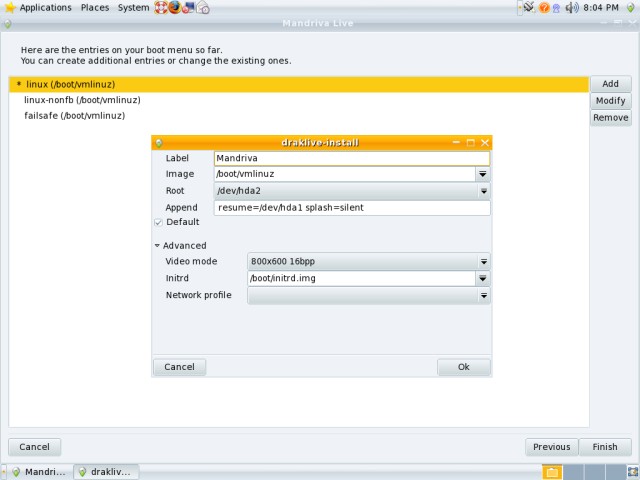The image size is (640, 480).
Task: Open the Root /dev/hda2 dropdown
Action: (x=352, y=191)
